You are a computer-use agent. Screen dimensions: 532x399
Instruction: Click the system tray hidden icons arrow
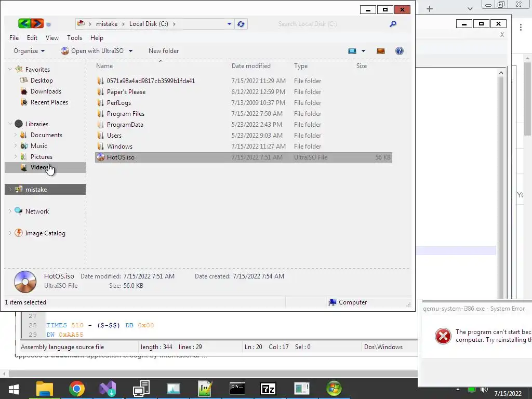click(x=458, y=390)
